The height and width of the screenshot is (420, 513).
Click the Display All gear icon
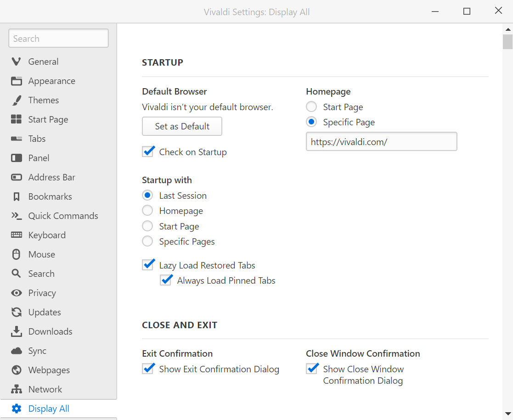click(x=17, y=409)
